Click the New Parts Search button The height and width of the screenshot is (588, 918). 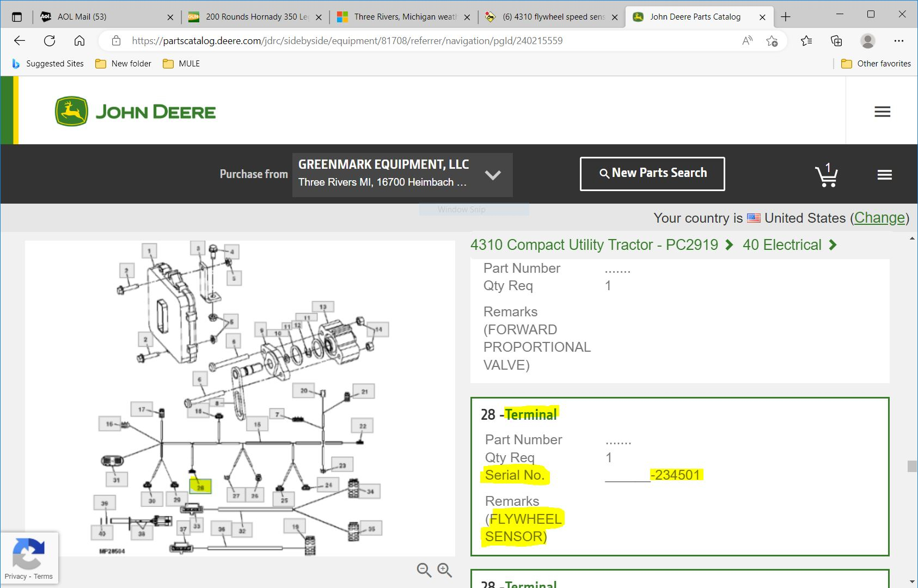click(x=652, y=174)
